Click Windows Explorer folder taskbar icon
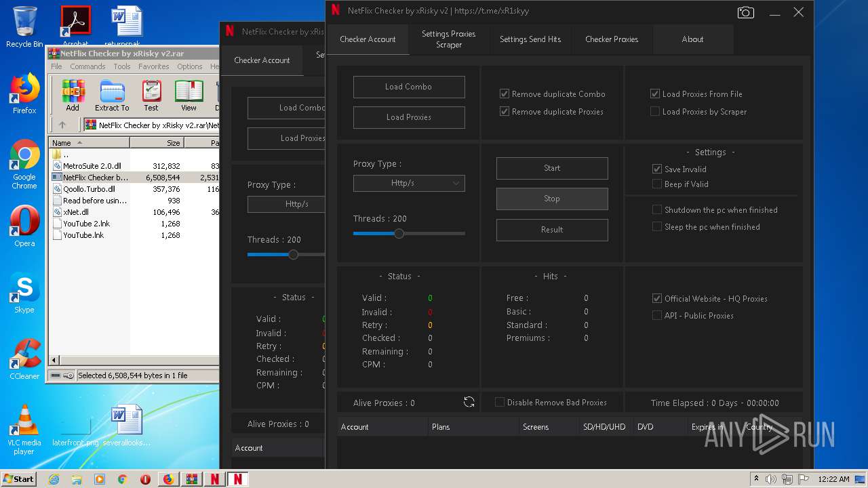This screenshot has height=488, width=868. (77, 479)
